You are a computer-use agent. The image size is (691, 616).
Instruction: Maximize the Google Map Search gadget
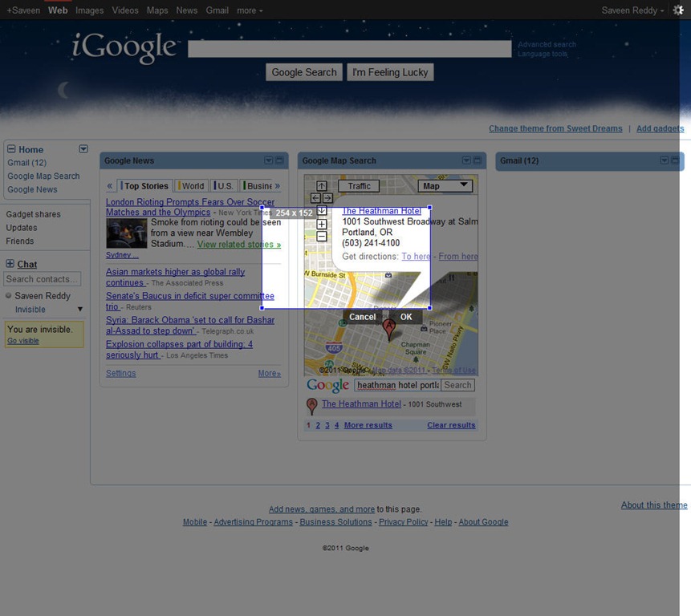point(478,160)
